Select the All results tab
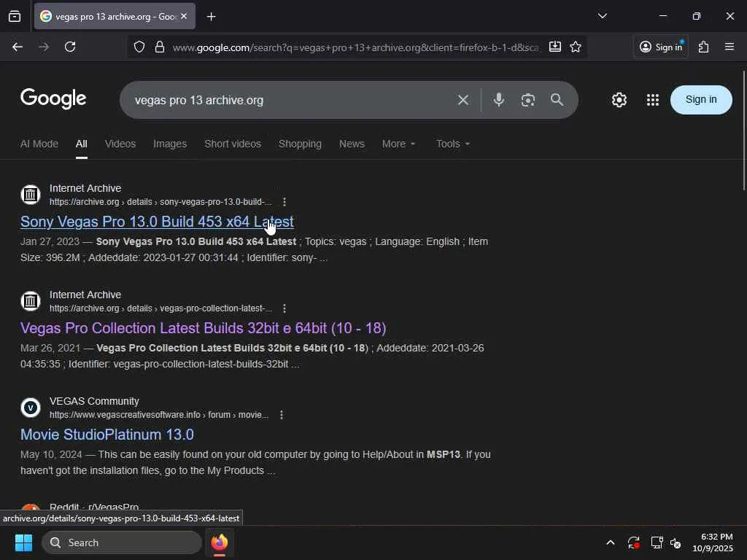Screen dimensions: 747x560 tap(82, 144)
